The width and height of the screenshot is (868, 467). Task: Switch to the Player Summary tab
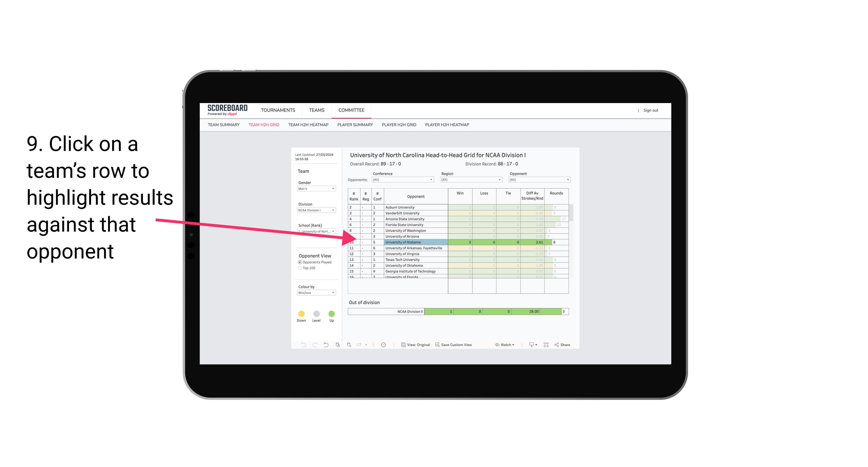pyautogui.click(x=355, y=125)
